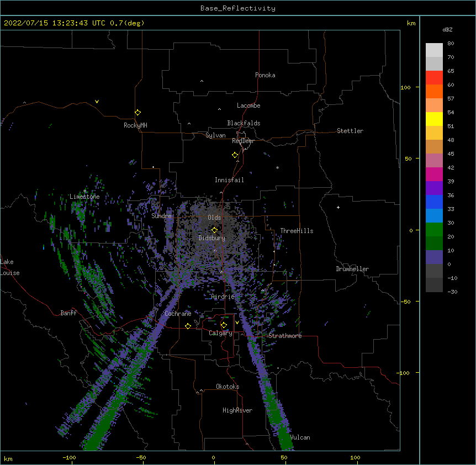Click the Okotoks town label
Viewport: 476px width, 465px height.
228,387
